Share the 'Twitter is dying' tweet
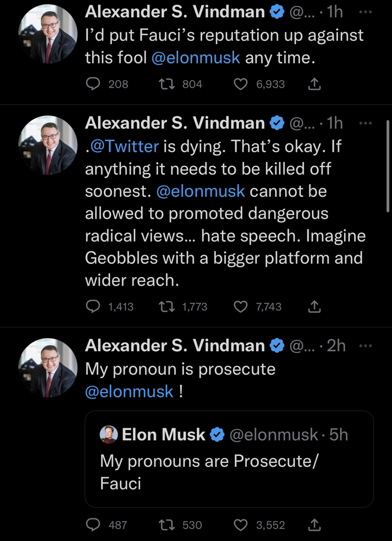This screenshot has width=392, height=541. 314,307
